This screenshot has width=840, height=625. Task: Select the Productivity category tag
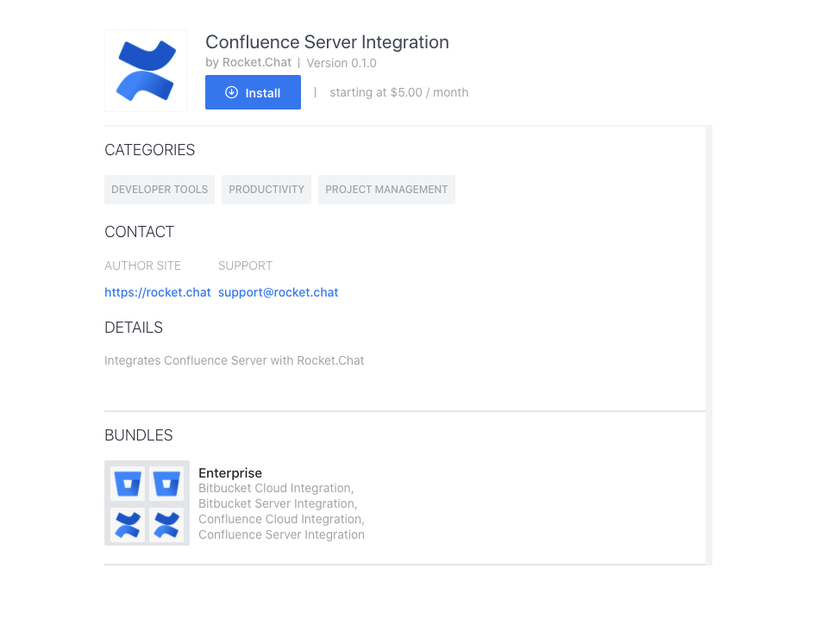click(x=266, y=190)
